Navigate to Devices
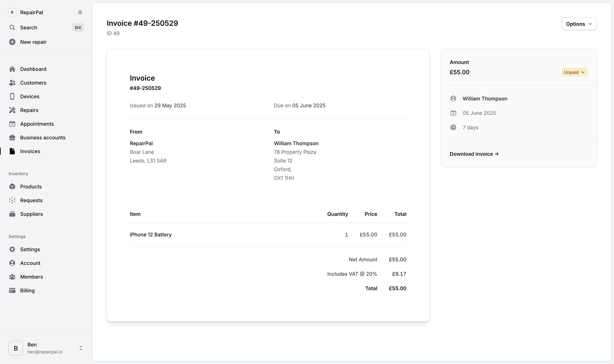Viewport: 614px width, 364px height. (x=30, y=96)
